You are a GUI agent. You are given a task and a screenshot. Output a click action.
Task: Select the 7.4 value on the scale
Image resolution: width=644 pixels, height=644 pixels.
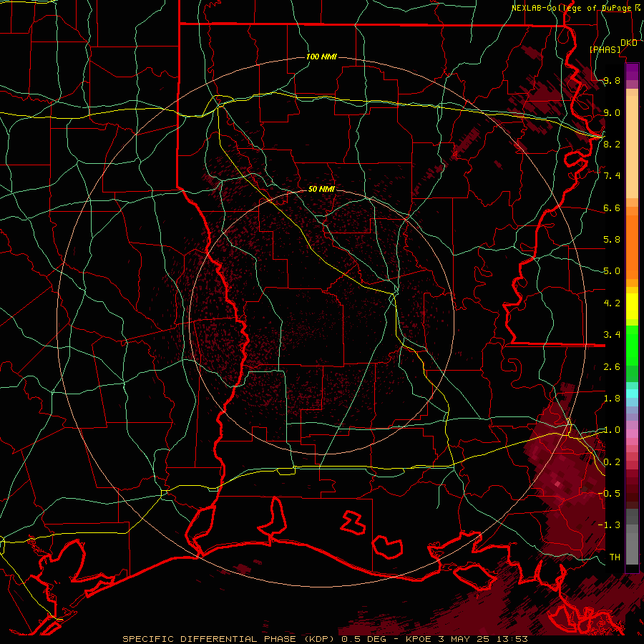612,176
